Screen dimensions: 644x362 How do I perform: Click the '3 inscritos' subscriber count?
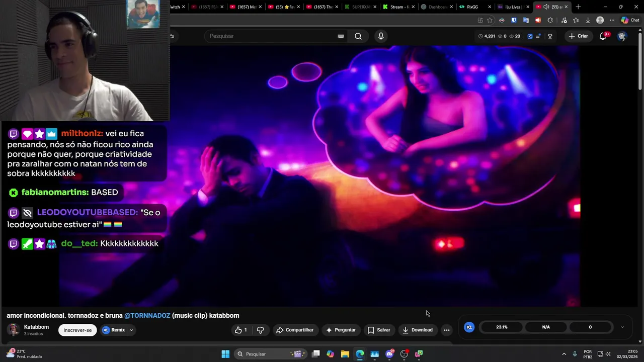(x=33, y=334)
